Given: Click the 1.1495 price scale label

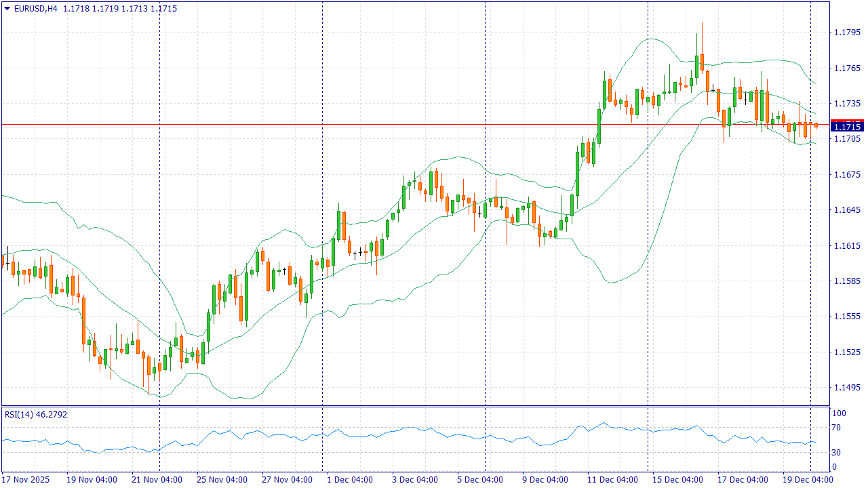Looking at the screenshot, I should coord(847,388).
